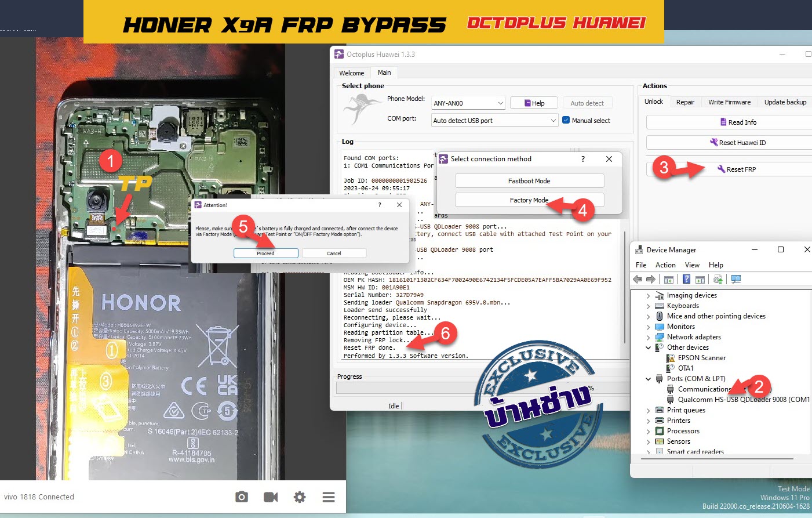Select the Unlock tab
Image resolution: width=812 pixels, height=518 pixels.
(654, 102)
